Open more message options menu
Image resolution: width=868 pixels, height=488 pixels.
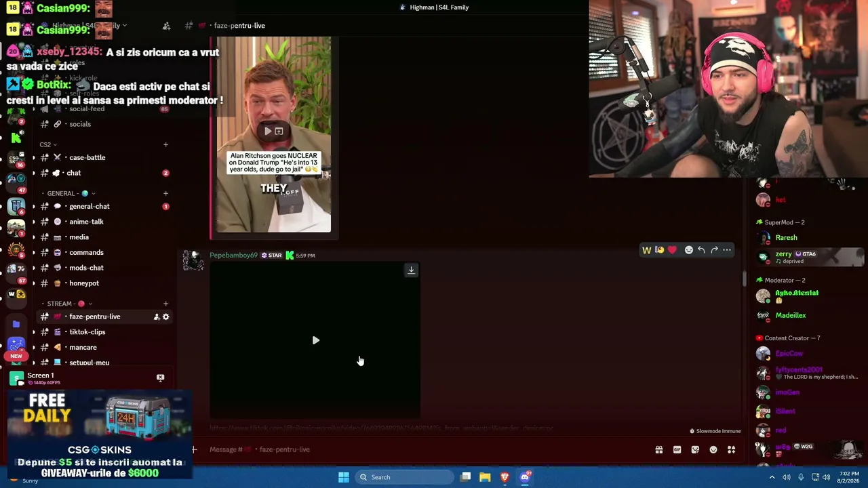[x=727, y=250]
